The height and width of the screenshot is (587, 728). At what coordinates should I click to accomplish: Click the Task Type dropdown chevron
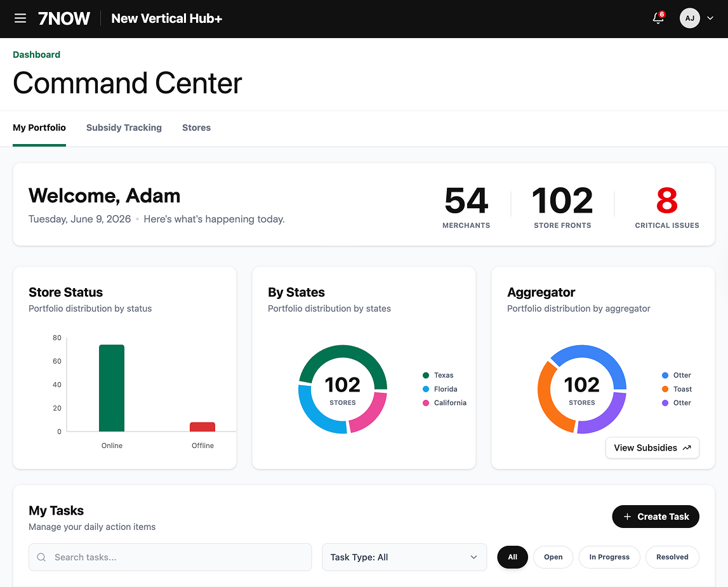(473, 557)
